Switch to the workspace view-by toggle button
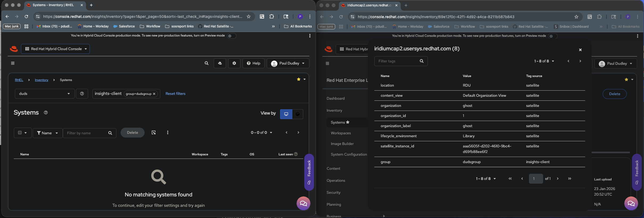644x218 pixels. click(297, 114)
